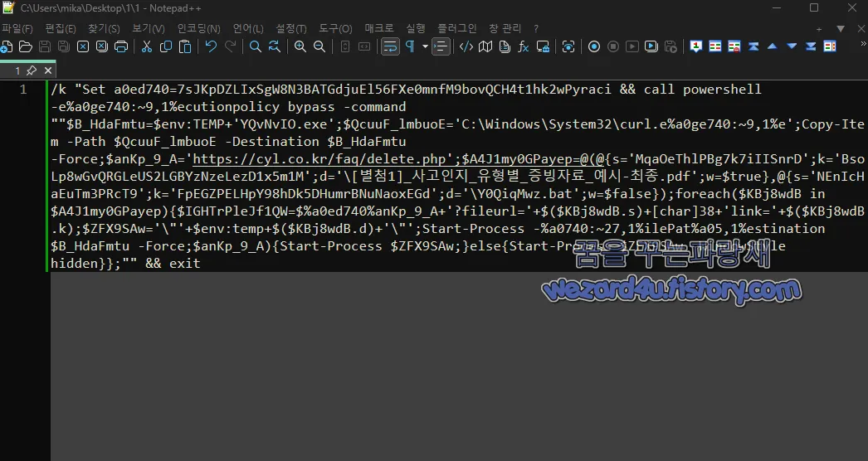Image resolution: width=868 pixels, height=461 pixels.
Task: Open Document List panel icon
Action: coord(505,46)
